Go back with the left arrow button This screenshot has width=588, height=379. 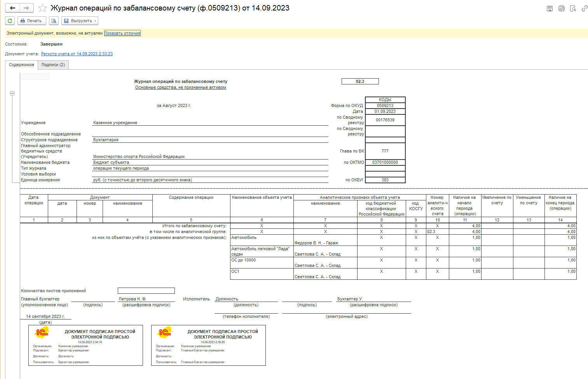pyautogui.click(x=12, y=8)
